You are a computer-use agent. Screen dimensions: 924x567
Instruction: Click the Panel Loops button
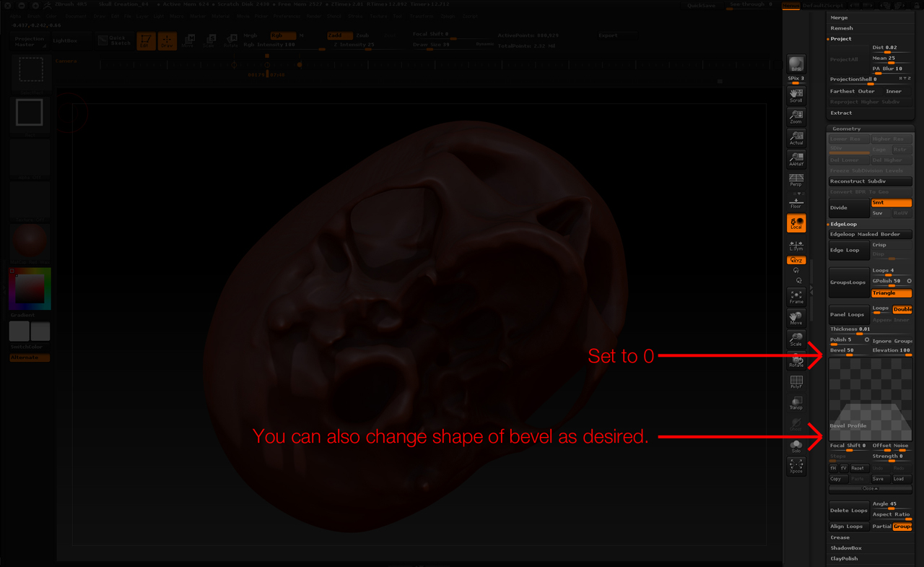click(x=849, y=315)
